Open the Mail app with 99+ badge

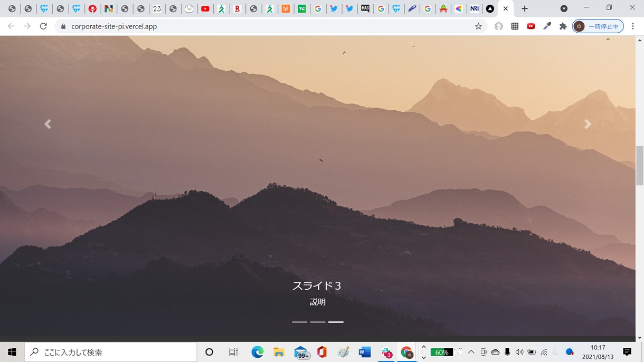coord(301,353)
